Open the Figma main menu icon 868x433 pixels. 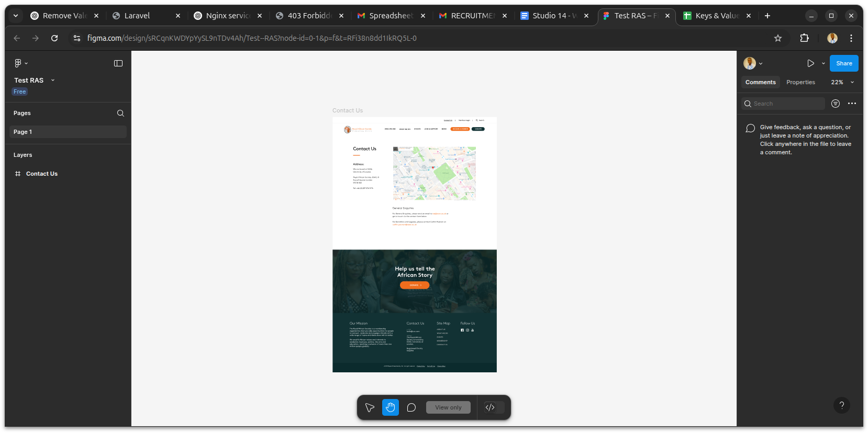(18, 63)
